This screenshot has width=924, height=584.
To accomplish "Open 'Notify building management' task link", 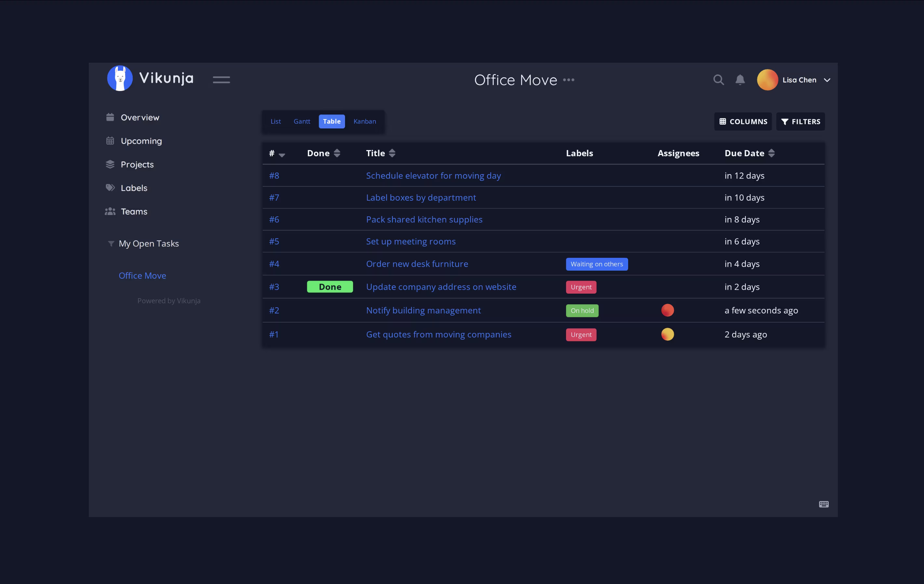I will (x=423, y=310).
